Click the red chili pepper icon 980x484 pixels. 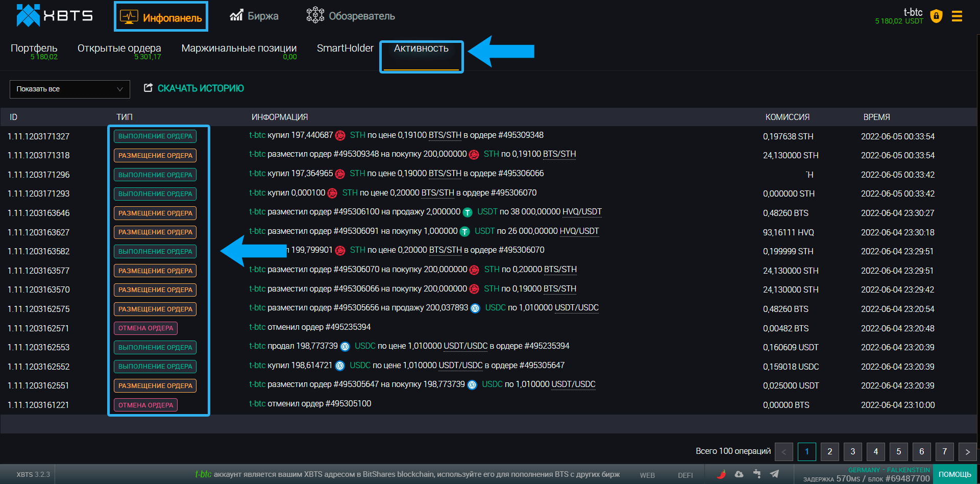pyautogui.click(x=721, y=474)
